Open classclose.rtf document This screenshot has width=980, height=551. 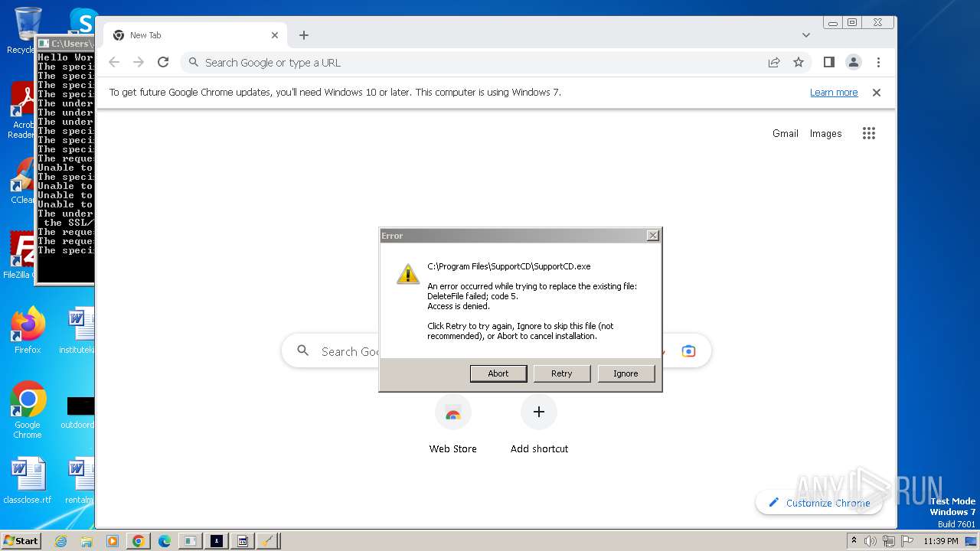coord(28,481)
